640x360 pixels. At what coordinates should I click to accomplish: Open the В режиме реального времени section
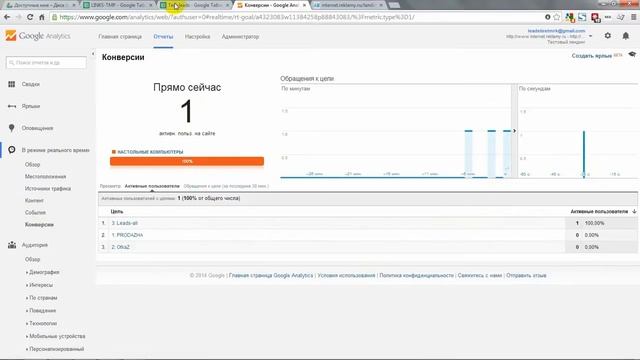coord(56,150)
